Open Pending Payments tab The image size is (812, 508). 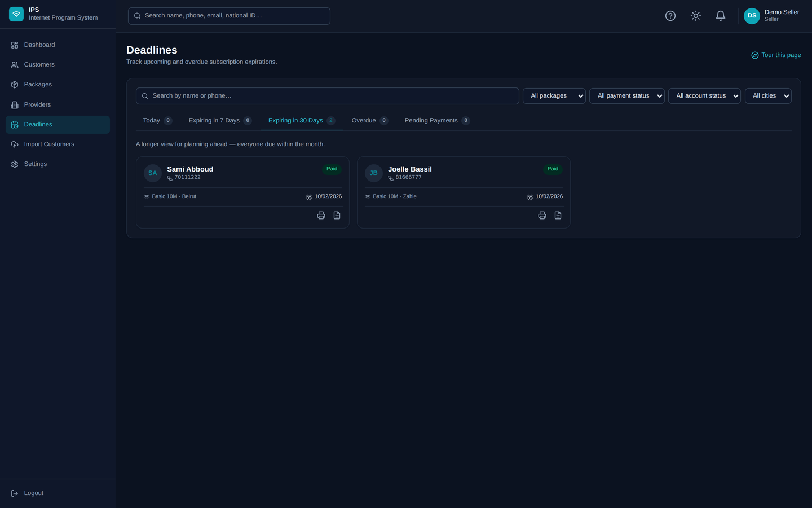pos(437,121)
